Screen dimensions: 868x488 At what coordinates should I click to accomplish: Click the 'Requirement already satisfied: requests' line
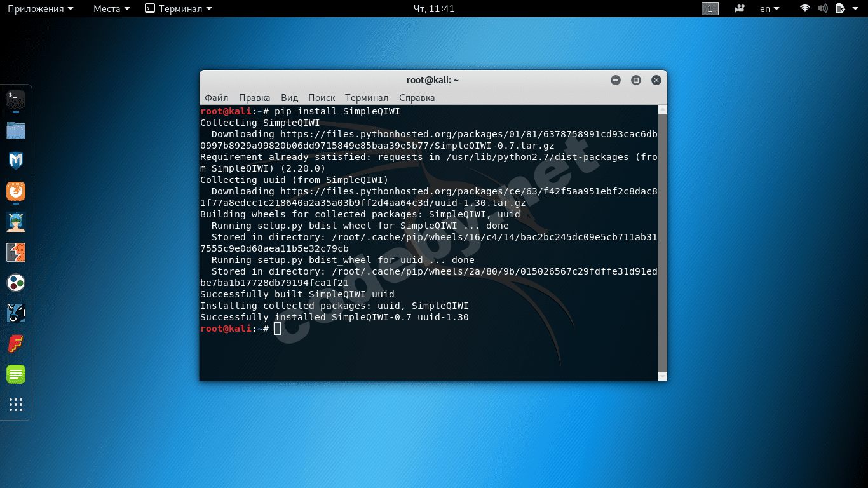click(429, 163)
